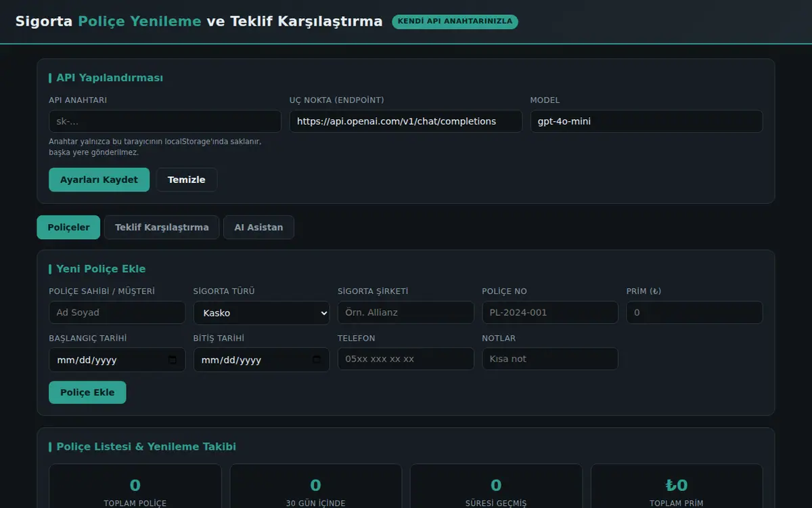Click the Model field containing gpt-4o-mini
The height and width of the screenshot is (508, 812).
pos(646,121)
